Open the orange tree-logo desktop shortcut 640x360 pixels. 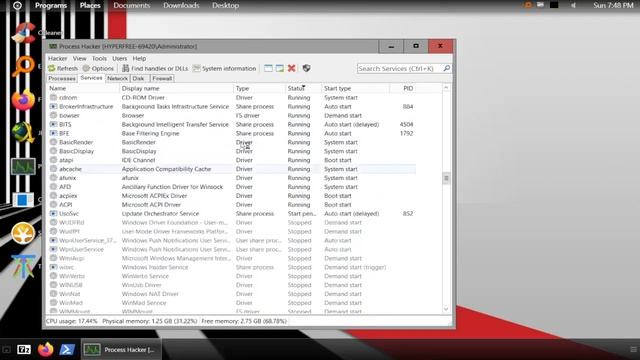pyautogui.click(x=23, y=233)
